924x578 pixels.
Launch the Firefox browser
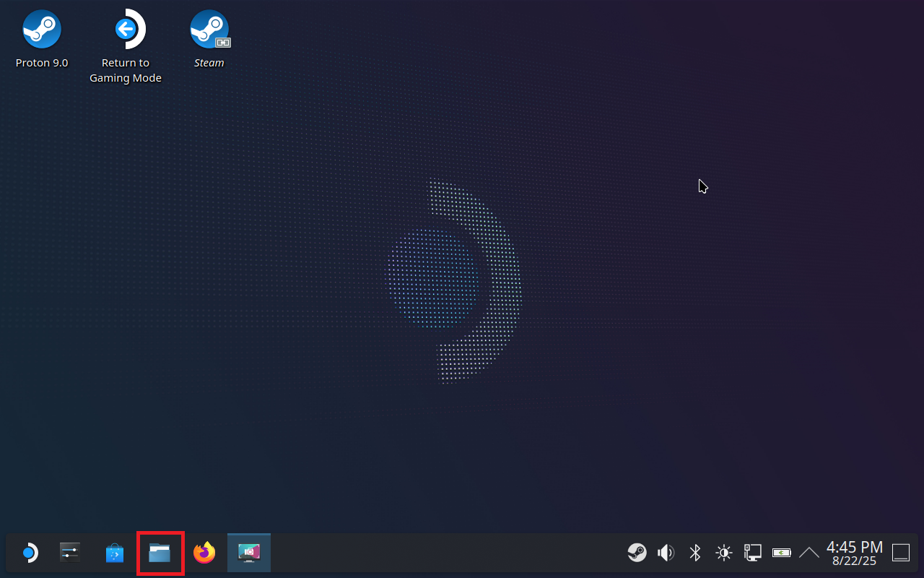204,553
